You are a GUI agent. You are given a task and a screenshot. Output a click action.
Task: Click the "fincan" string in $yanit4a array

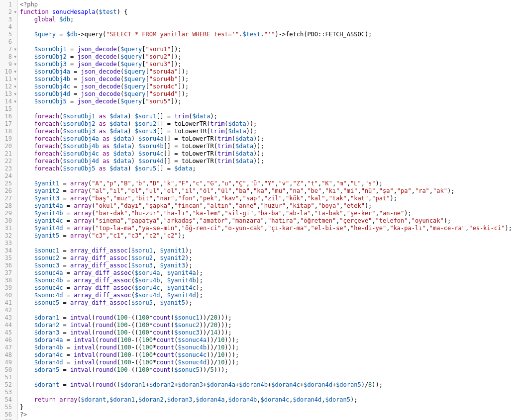click(189, 206)
